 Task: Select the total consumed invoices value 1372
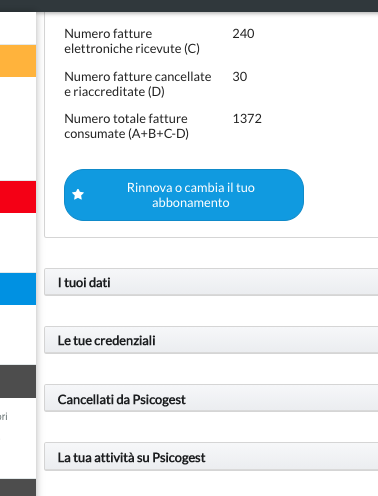pos(247,119)
